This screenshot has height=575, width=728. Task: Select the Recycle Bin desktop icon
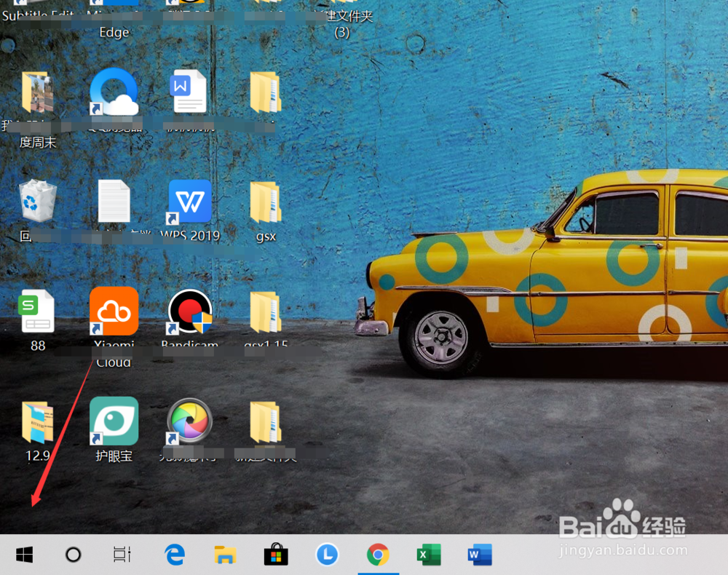pos(38,201)
